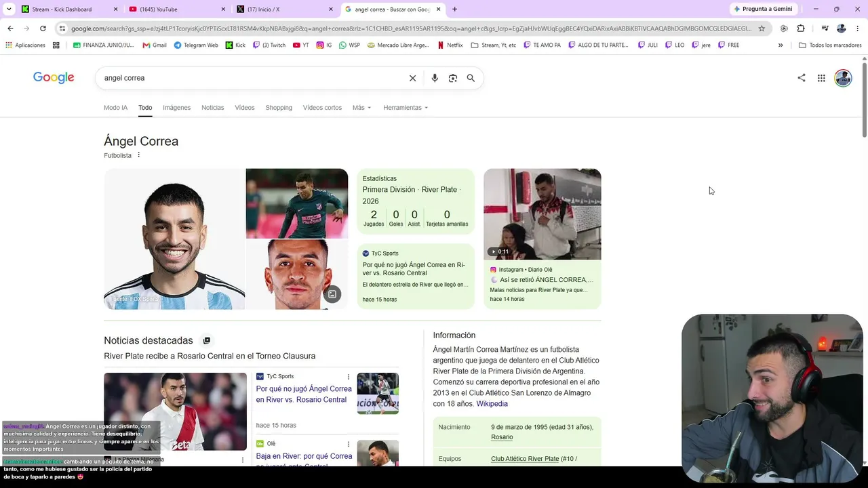Open the Twitch bookmark
This screenshot has height=488, width=868.
(x=269, y=45)
